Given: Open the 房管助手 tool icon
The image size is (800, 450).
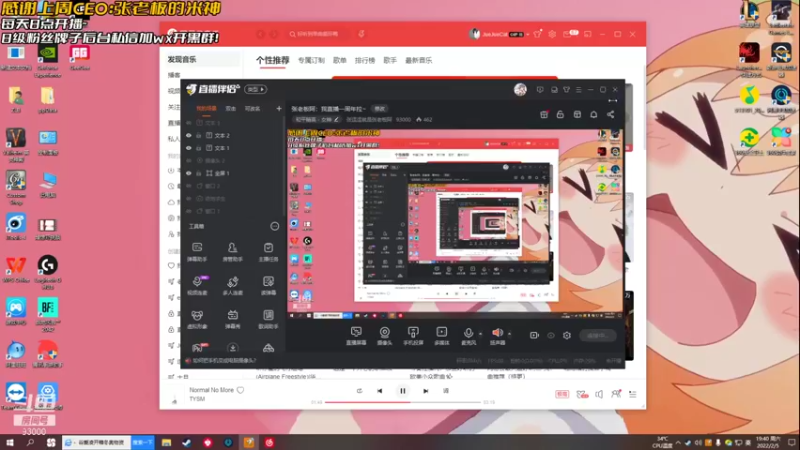Looking at the screenshot, I should 232,252.
